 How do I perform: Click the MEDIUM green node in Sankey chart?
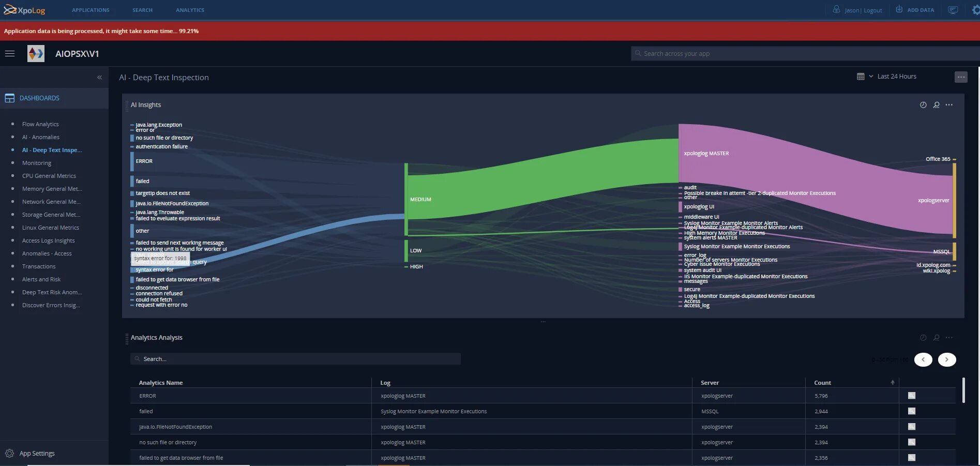pyautogui.click(x=406, y=199)
